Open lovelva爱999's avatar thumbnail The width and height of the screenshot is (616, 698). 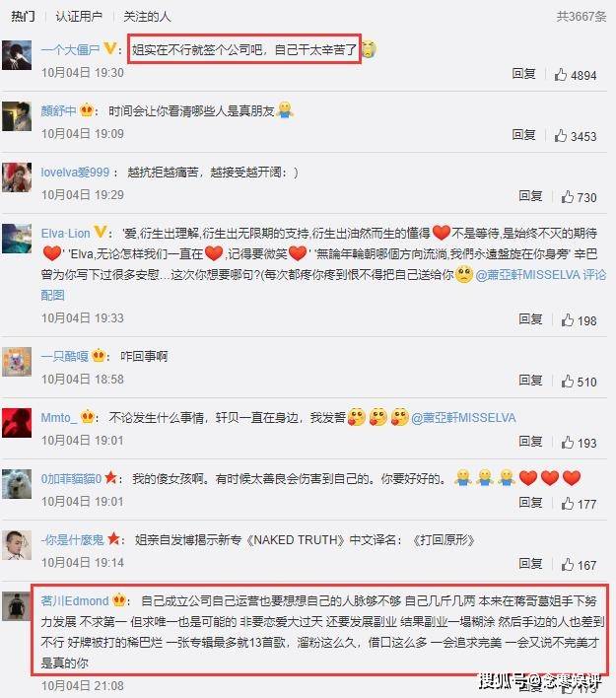click(x=17, y=177)
